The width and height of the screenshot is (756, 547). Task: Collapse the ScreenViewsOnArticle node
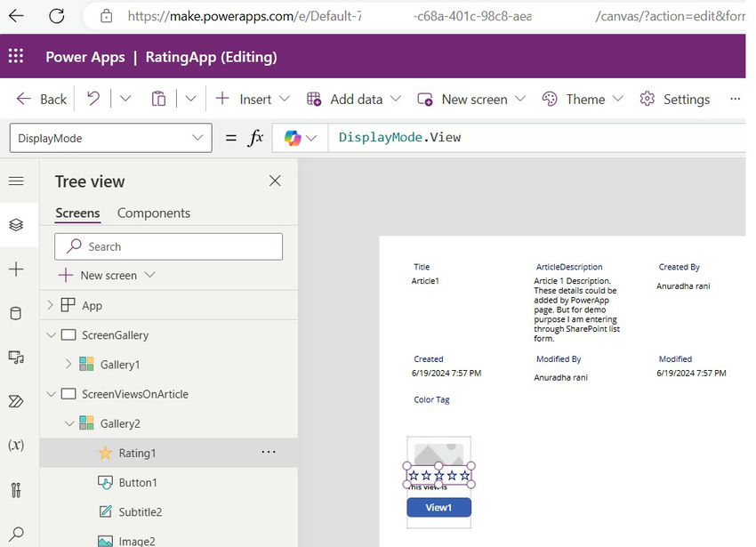click(x=50, y=394)
